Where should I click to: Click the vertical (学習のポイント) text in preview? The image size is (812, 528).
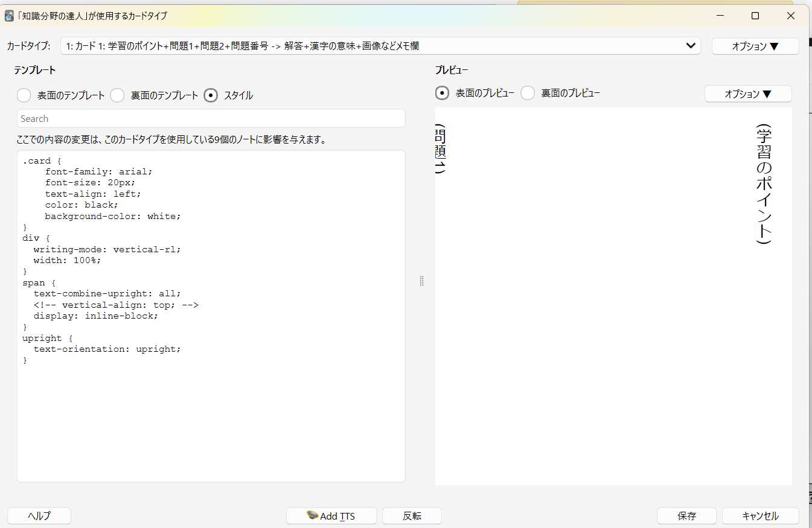point(764,184)
